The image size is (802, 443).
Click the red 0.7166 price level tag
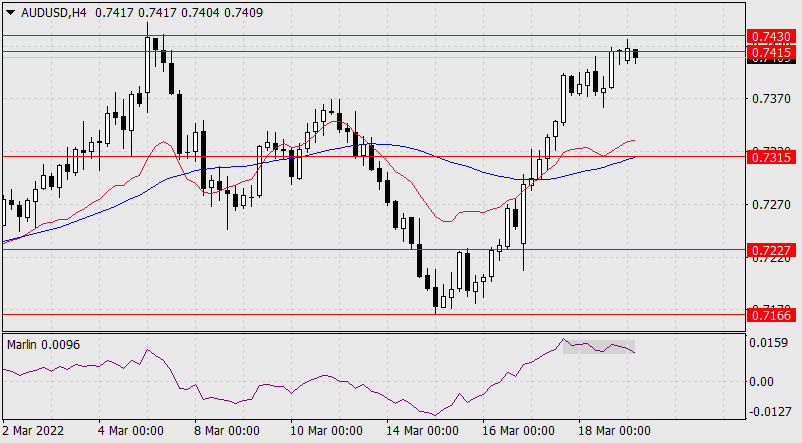pyautogui.click(x=770, y=315)
